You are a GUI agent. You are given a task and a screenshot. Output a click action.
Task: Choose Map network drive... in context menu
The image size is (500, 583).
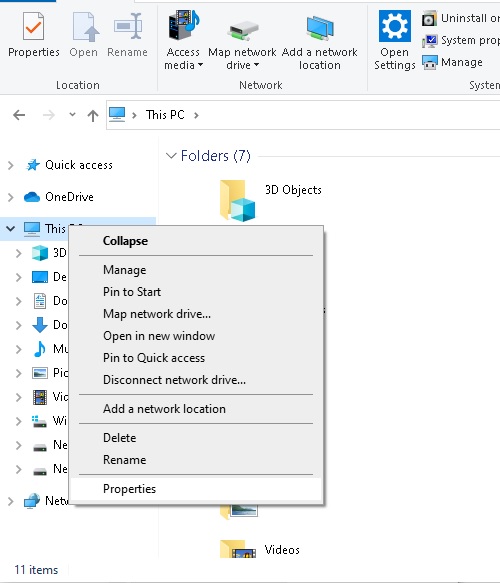point(196,314)
